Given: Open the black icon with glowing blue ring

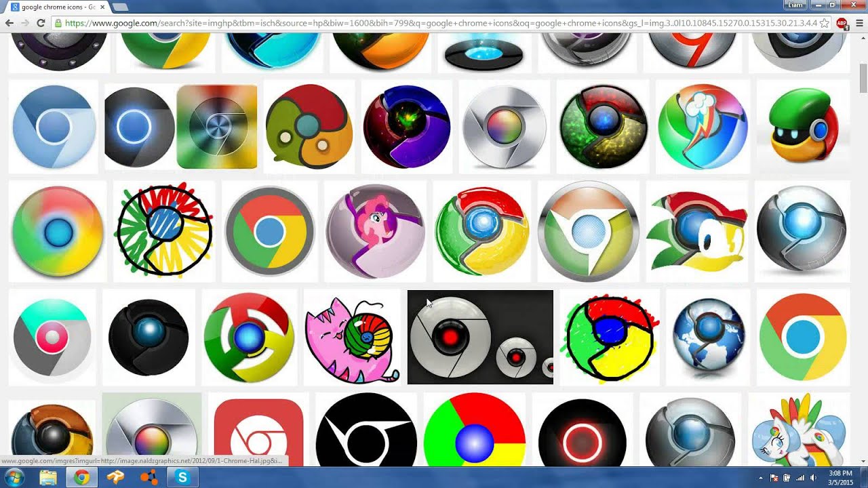Looking at the screenshot, I should point(139,127).
